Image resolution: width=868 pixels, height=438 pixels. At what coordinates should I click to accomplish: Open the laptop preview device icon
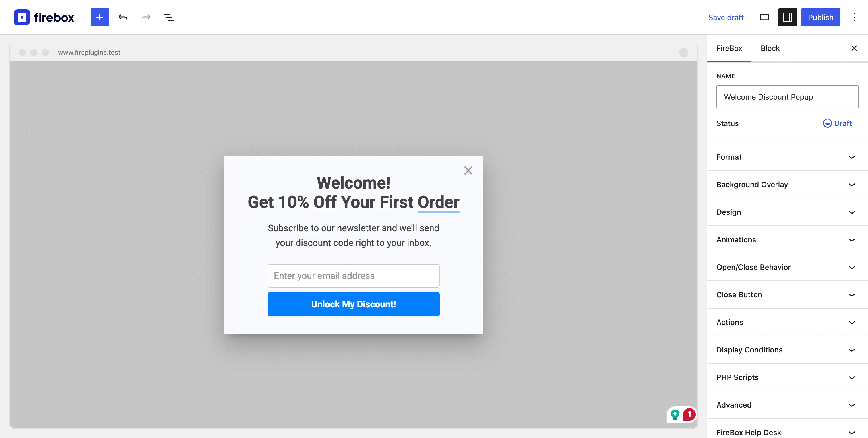(x=764, y=17)
